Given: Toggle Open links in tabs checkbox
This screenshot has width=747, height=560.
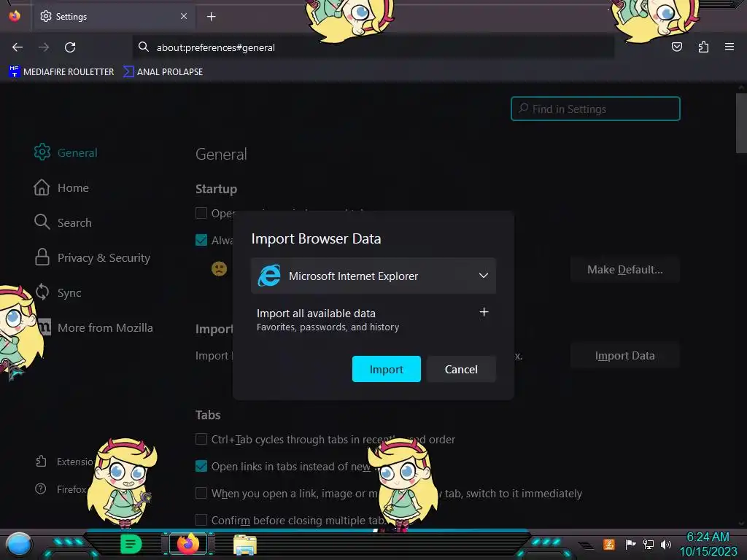Looking at the screenshot, I should (201, 466).
